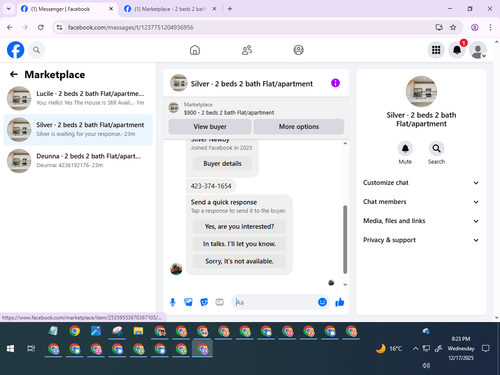Open Deunna conversation in Marketplace list
The width and height of the screenshot is (500, 375).
(x=78, y=161)
